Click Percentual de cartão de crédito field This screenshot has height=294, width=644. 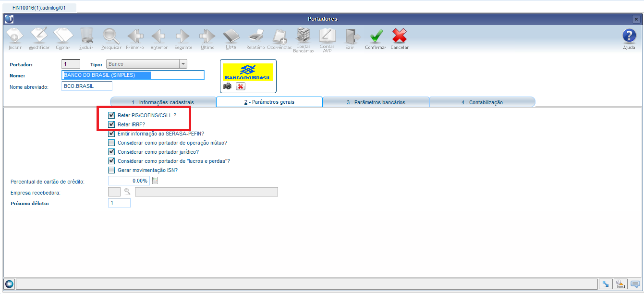[x=129, y=181]
